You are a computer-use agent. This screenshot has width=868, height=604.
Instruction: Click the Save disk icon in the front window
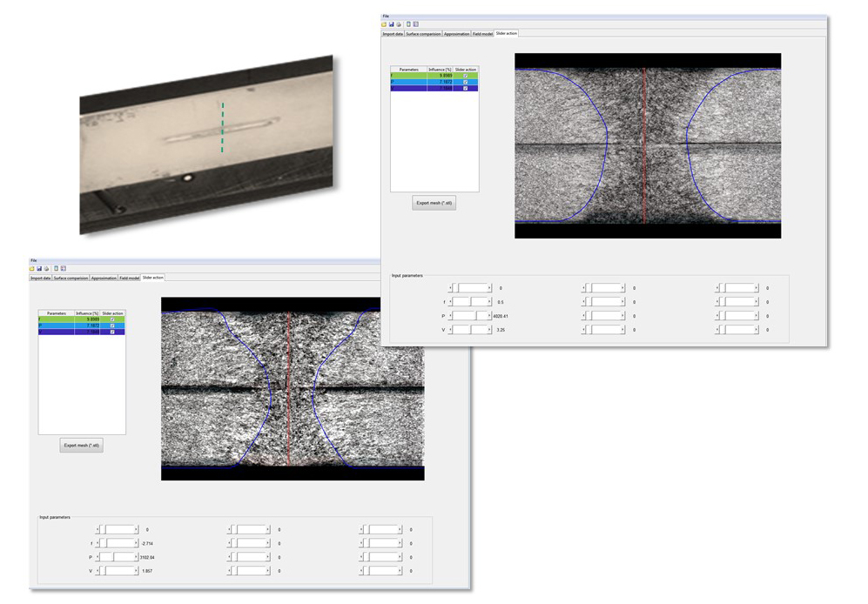click(x=392, y=24)
